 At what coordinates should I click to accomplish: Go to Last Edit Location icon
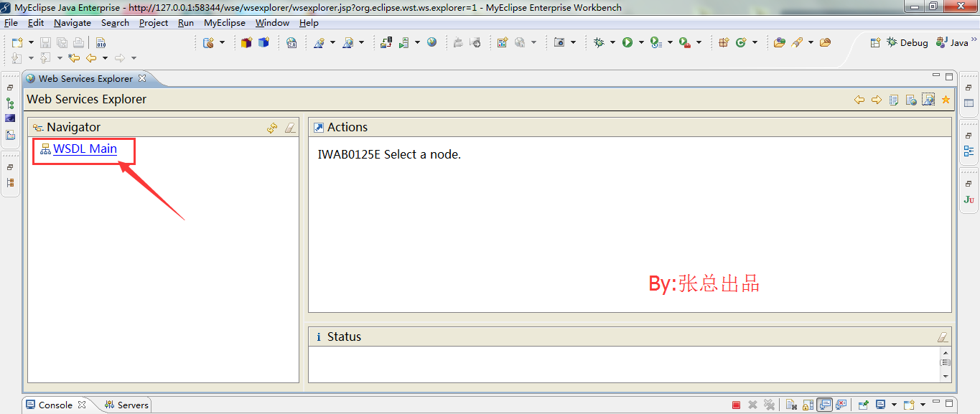[x=74, y=58]
